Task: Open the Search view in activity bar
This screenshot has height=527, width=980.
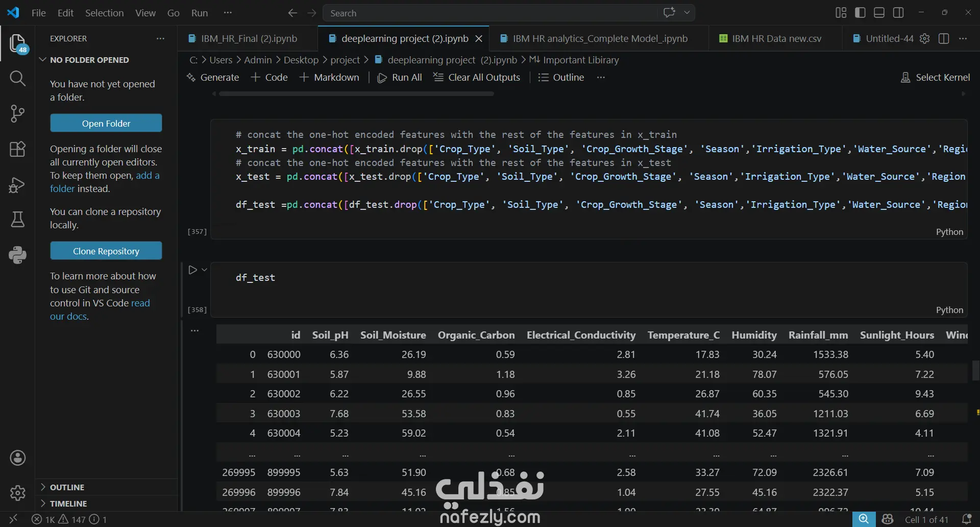Action: tap(18, 79)
